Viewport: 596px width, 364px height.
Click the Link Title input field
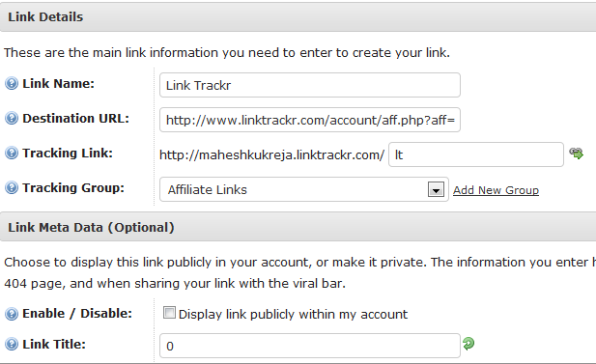click(x=310, y=346)
